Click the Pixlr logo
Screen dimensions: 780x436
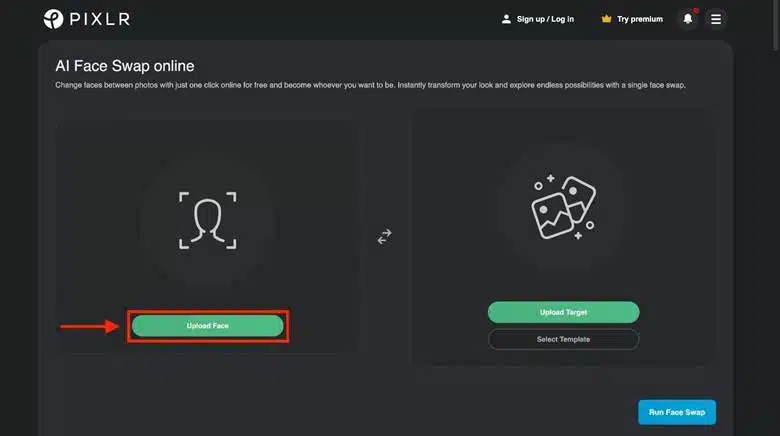[87, 19]
